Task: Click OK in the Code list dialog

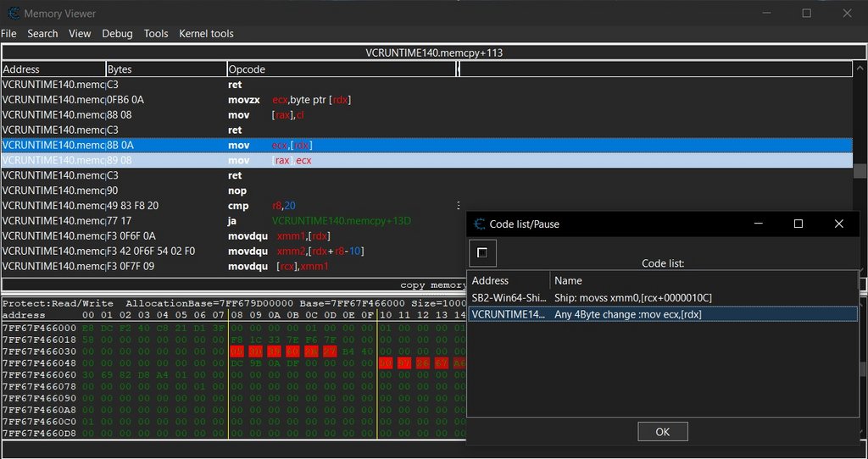Action: [x=663, y=432]
